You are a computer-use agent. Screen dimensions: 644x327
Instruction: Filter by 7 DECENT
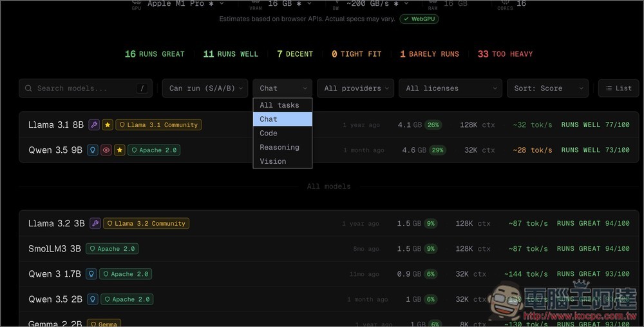[295, 54]
